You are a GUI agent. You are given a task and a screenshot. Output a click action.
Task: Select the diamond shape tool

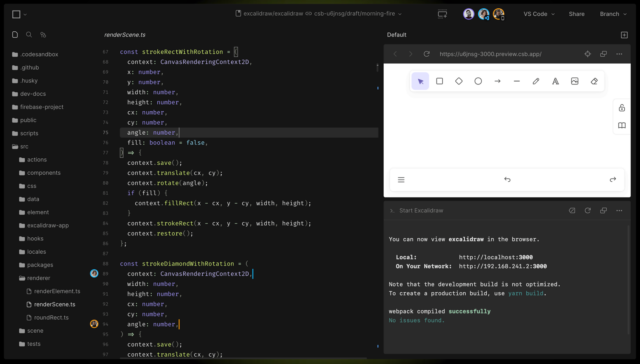click(x=459, y=81)
